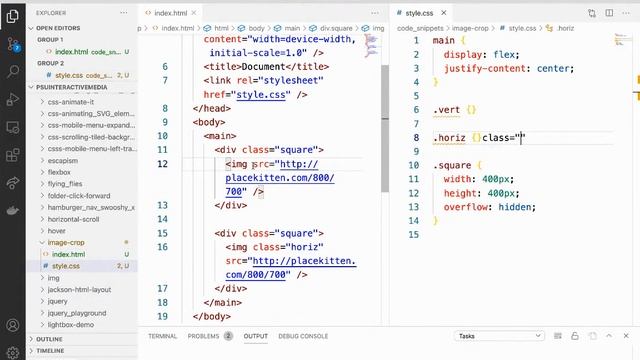The width and height of the screenshot is (640, 360).
Task: Open more actions for index.html editor group
Action: [x=375, y=13]
